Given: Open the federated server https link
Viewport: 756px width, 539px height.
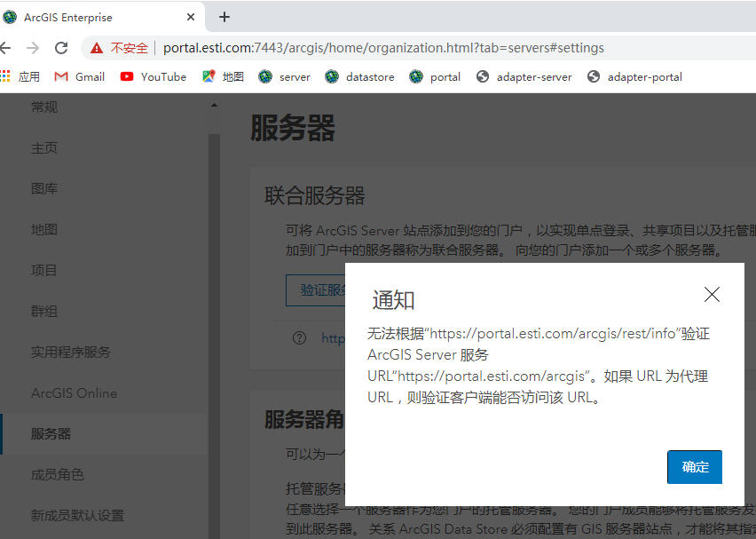Looking at the screenshot, I should point(333,338).
